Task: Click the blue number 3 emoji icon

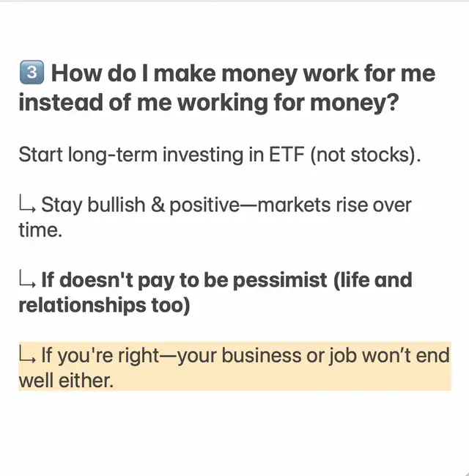Action: coord(32,73)
